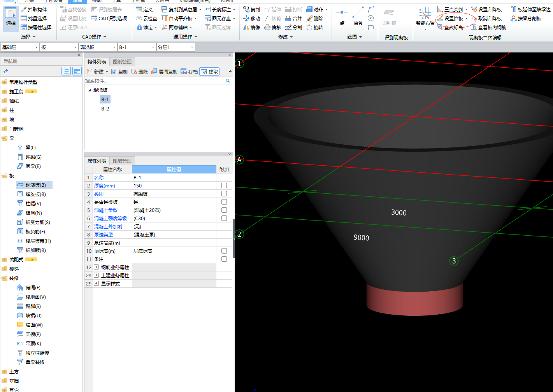Expand 土建业务属性 property group
553x392 pixels.
click(x=97, y=275)
